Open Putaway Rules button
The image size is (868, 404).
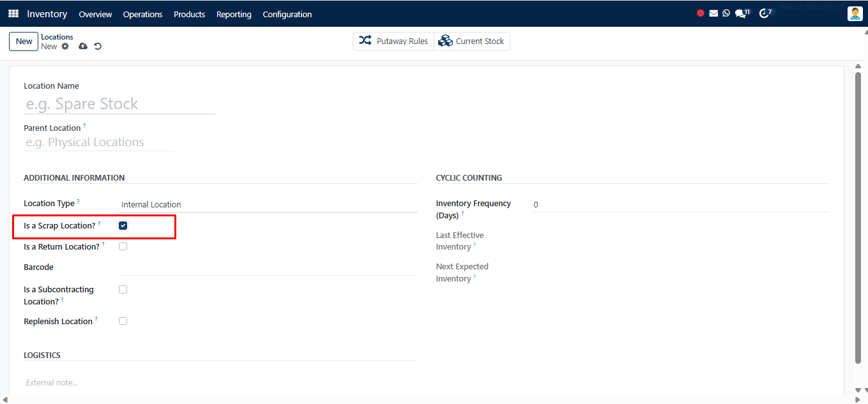[393, 41]
